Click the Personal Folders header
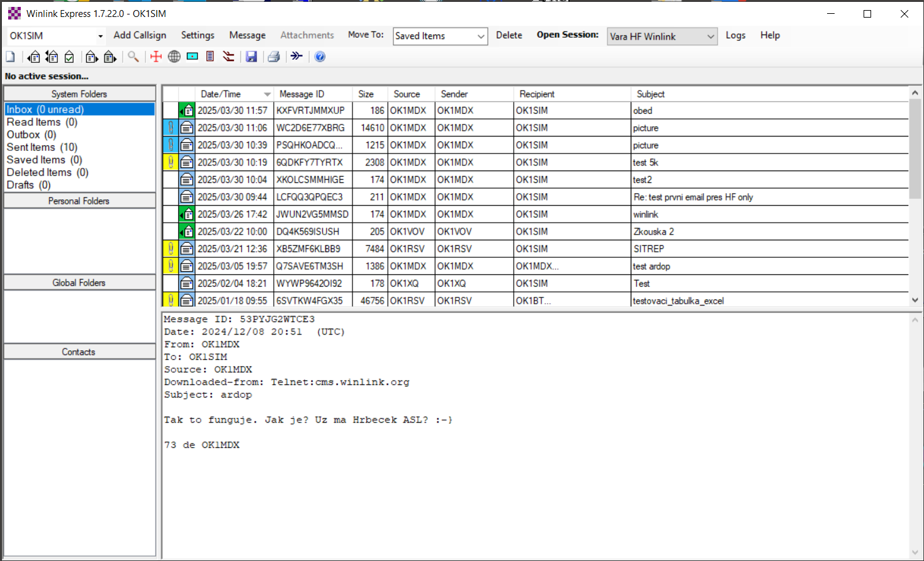Screen dimensions: 924x561 coord(79,201)
